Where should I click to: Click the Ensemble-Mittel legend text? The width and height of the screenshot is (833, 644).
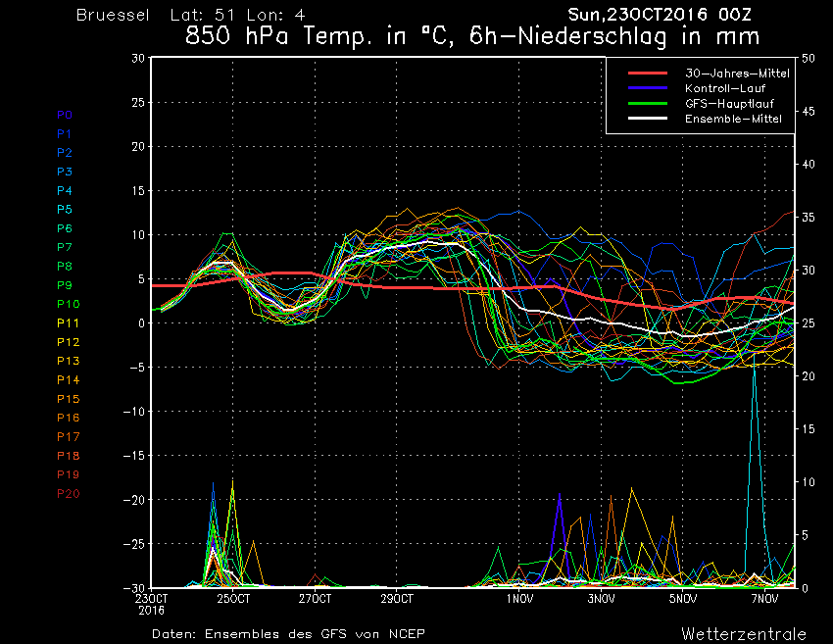[733, 119]
